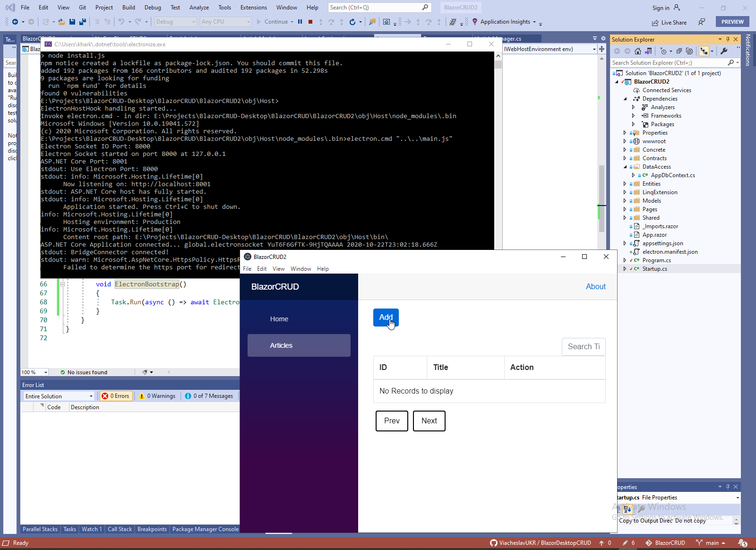Click the Prev pagination button
The image size is (756, 550).
[x=392, y=421]
